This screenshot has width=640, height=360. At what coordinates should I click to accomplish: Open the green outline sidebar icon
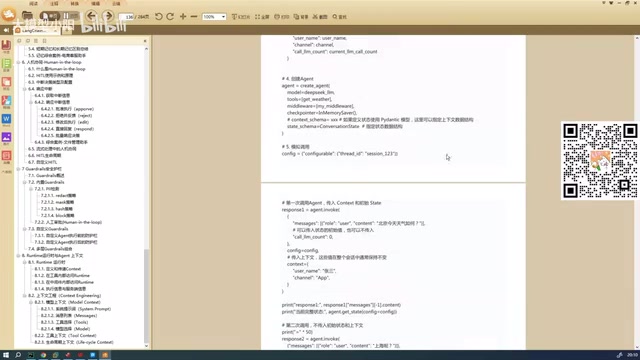(x=7, y=64)
